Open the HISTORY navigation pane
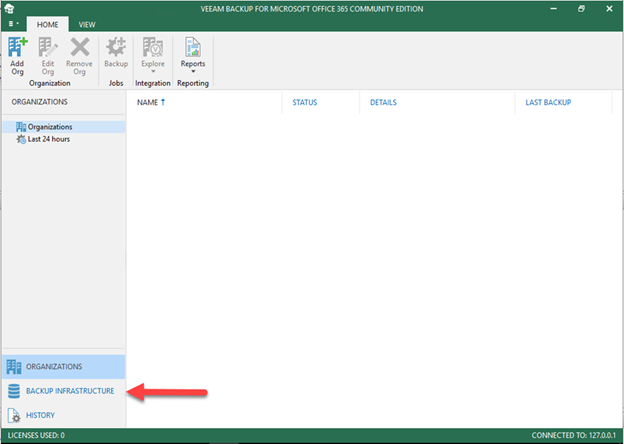The height and width of the screenshot is (444, 624). [63, 415]
